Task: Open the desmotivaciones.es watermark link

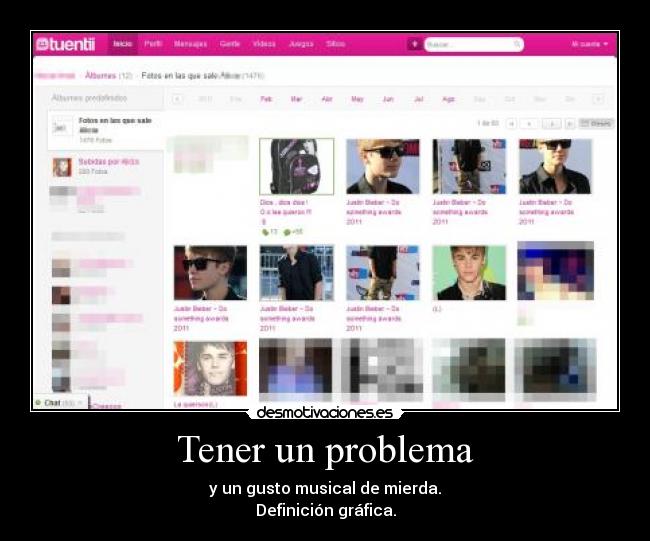Action: pos(324,412)
